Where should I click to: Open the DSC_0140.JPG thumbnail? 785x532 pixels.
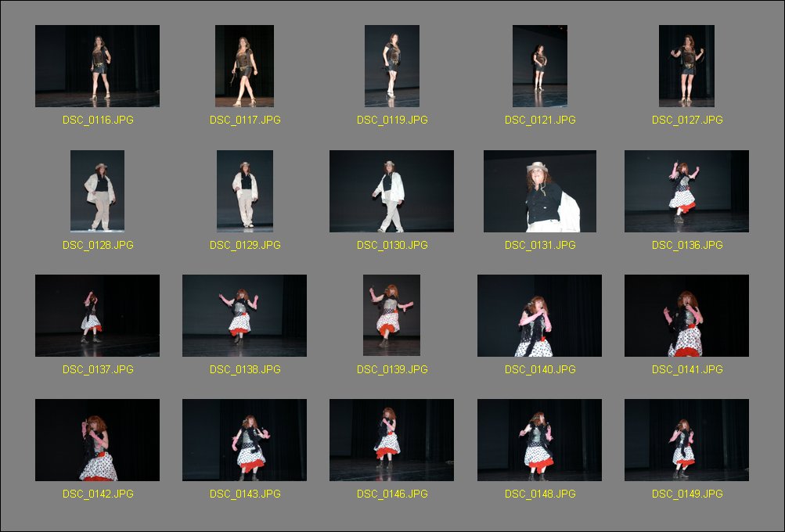coord(539,315)
